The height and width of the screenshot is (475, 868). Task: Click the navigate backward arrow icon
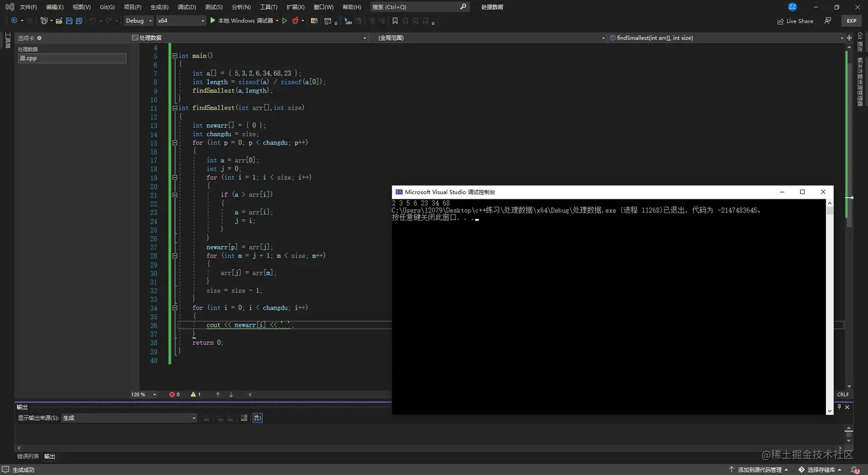(14, 21)
